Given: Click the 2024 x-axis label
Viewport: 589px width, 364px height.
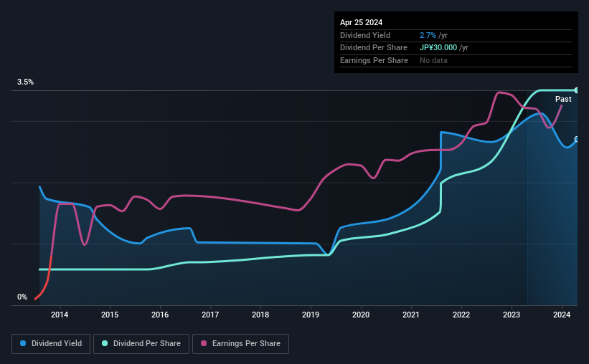Looking at the screenshot, I should pyautogui.click(x=562, y=315).
